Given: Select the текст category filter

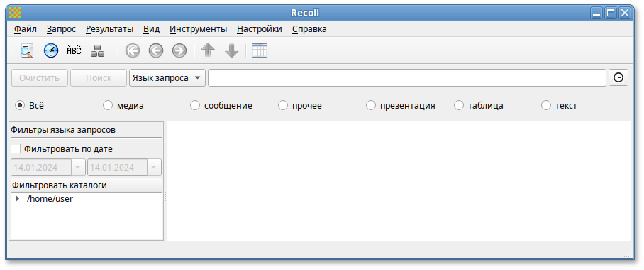Looking at the screenshot, I should tap(546, 106).
